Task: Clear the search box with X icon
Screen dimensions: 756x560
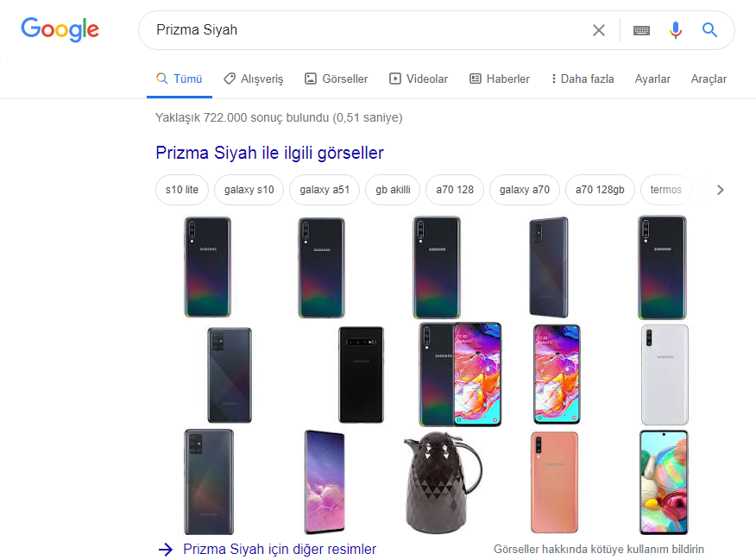Action: 599,30
